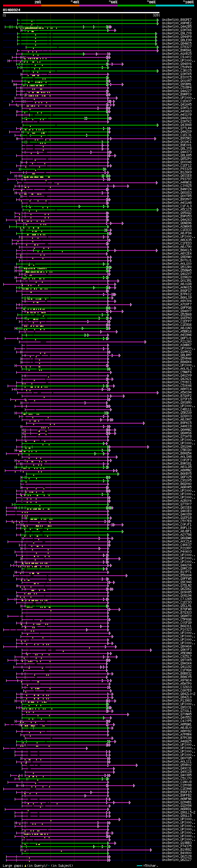Open the UniRef100_Q2H4B1 hit
Screen dimensions: 197x868
177,802
